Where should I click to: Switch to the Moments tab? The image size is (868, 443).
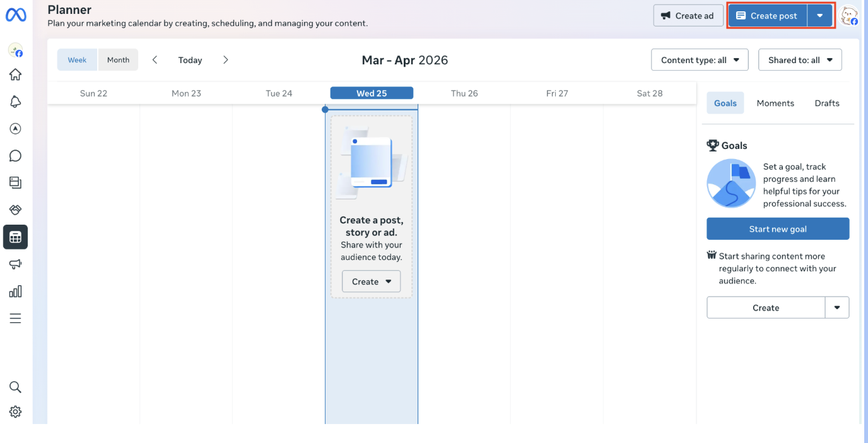tap(775, 103)
